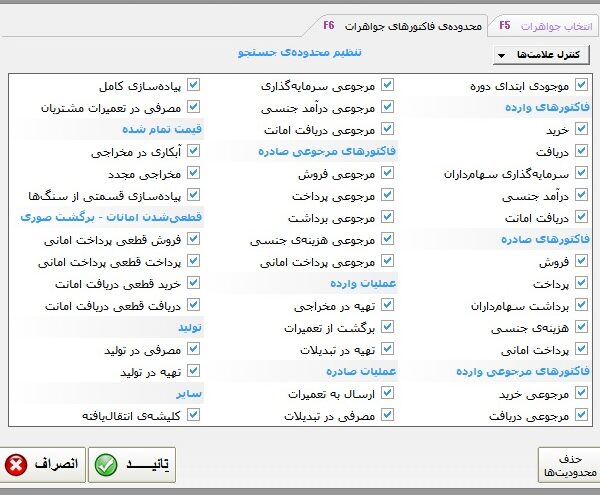The width and height of the screenshot is (600, 495).
Task: Uncheck ارسال به تعمیرات checkbox
Action: click(387, 392)
